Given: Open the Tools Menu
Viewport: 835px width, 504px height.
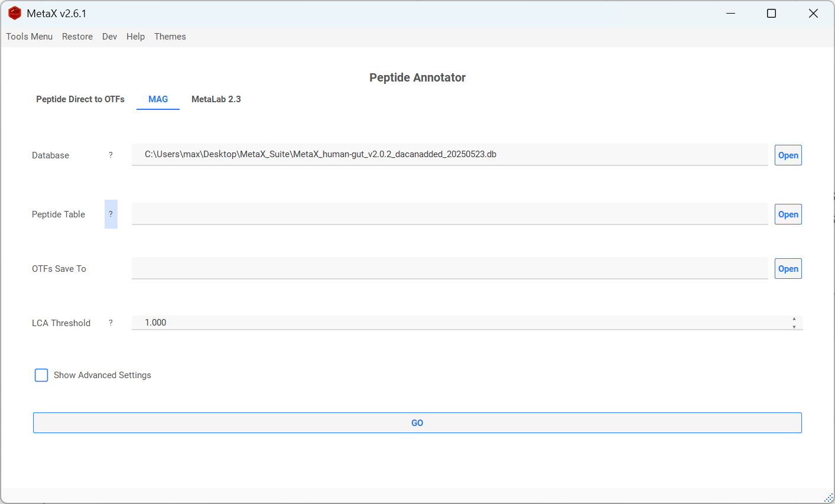Looking at the screenshot, I should [x=30, y=37].
